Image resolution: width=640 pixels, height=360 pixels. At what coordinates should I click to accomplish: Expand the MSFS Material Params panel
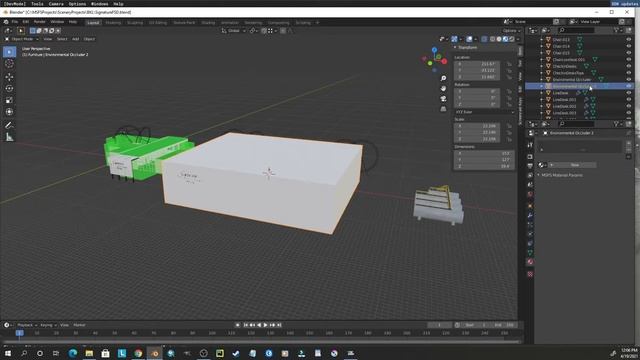pyautogui.click(x=562, y=175)
